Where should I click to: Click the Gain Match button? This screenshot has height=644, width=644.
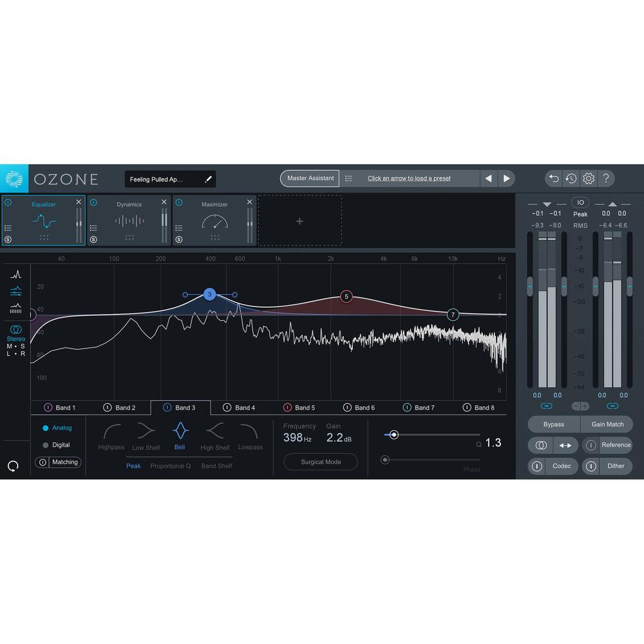(x=607, y=424)
